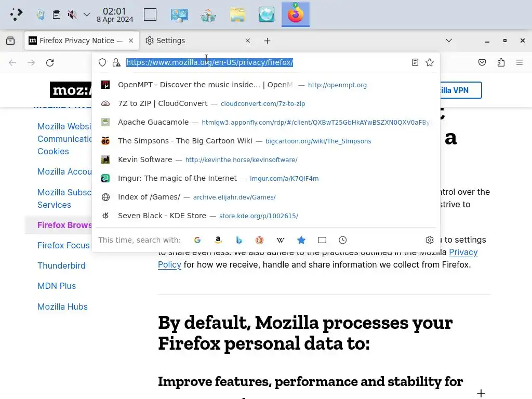This screenshot has width=532, height=399.
Task: Expand the hidden system tray icons
Action: (x=87, y=15)
